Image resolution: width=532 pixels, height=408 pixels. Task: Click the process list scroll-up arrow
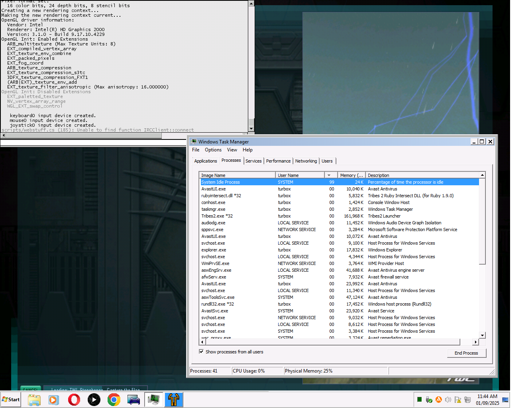pyautogui.click(x=482, y=175)
